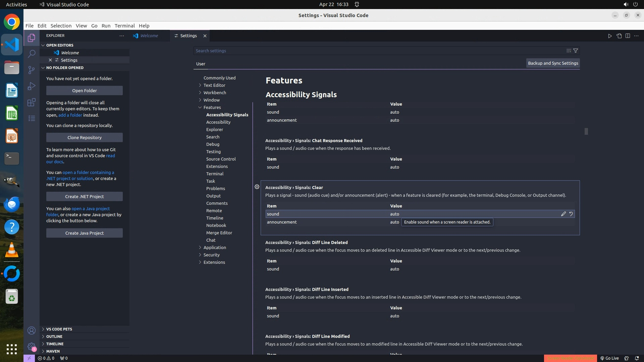Open the Search view in activity bar

click(x=32, y=54)
